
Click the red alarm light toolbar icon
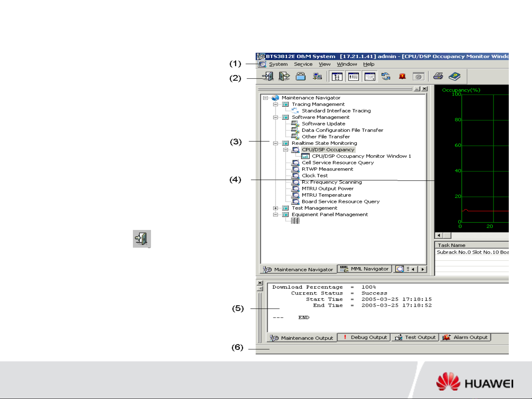click(x=402, y=76)
